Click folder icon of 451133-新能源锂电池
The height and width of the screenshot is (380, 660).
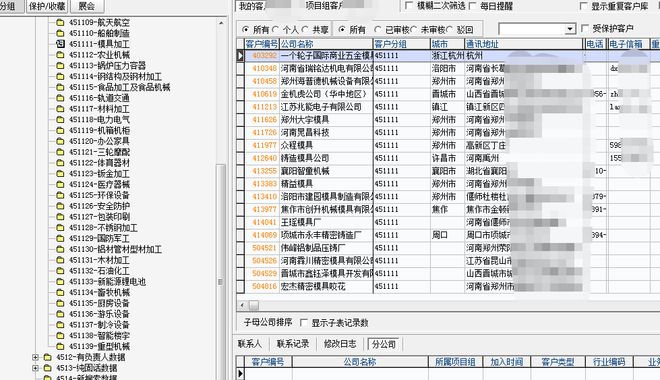pos(60,282)
